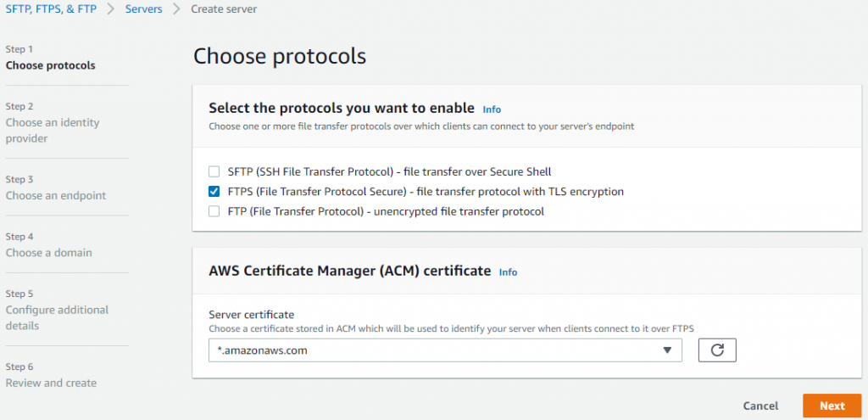Jump to Step 3 Choose an endpoint
Image resolution: width=868 pixels, height=420 pixels.
point(56,195)
